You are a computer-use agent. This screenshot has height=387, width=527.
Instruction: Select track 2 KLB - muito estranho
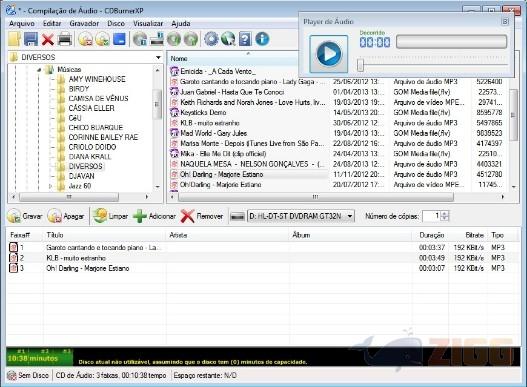[x=76, y=258]
